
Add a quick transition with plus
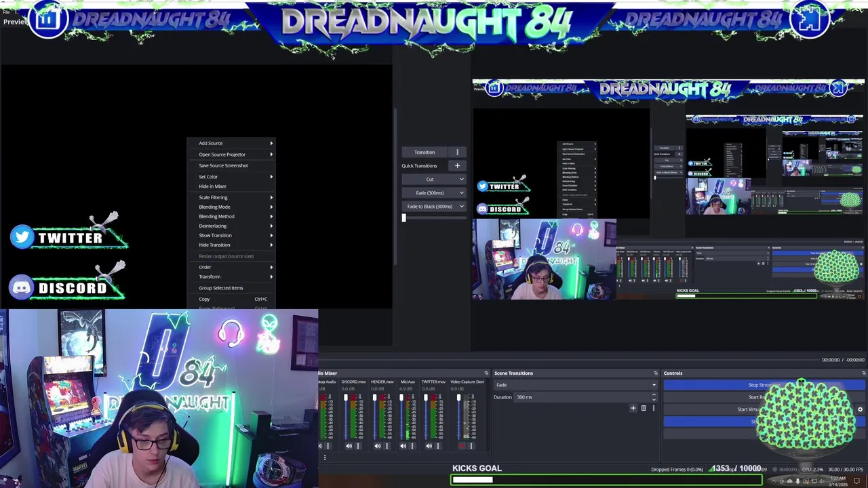(x=457, y=165)
